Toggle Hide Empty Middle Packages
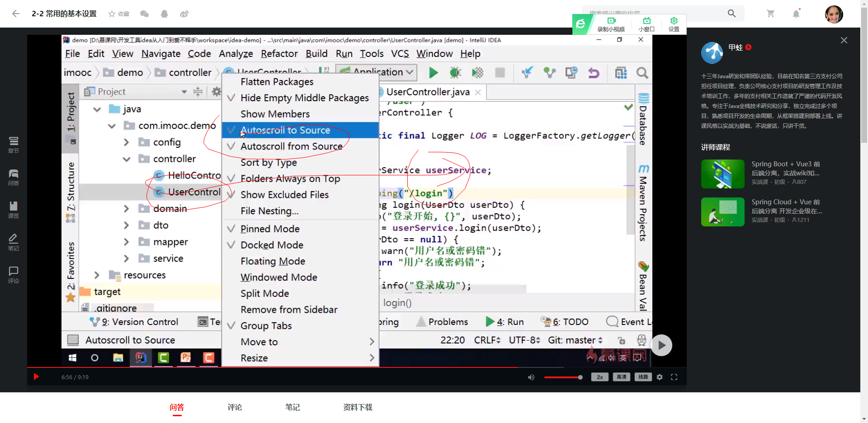 [x=300, y=98]
